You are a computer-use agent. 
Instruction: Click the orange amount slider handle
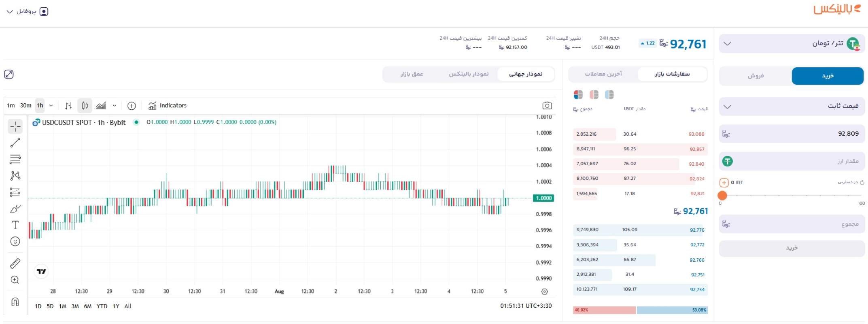click(x=722, y=196)
